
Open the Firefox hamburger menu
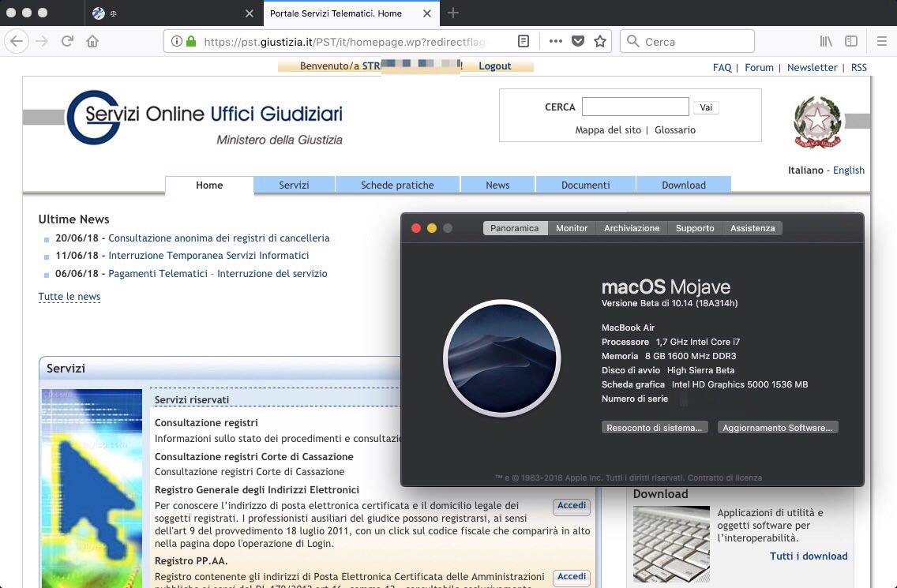881,41
